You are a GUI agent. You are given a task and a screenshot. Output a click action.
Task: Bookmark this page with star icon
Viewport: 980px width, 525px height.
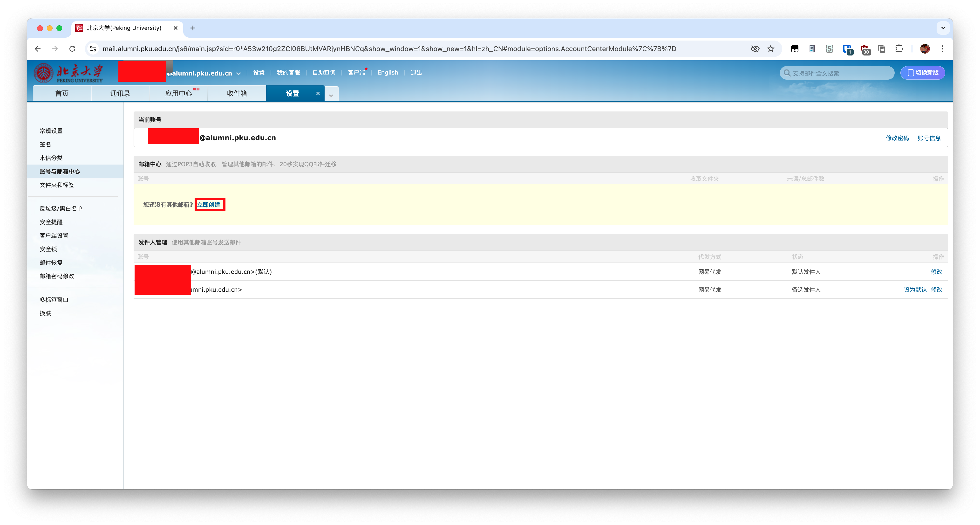[x=770, y=49]
